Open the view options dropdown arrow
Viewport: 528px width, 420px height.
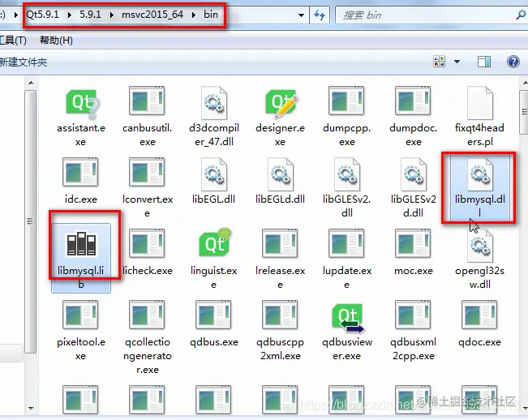tap(457, 62)
